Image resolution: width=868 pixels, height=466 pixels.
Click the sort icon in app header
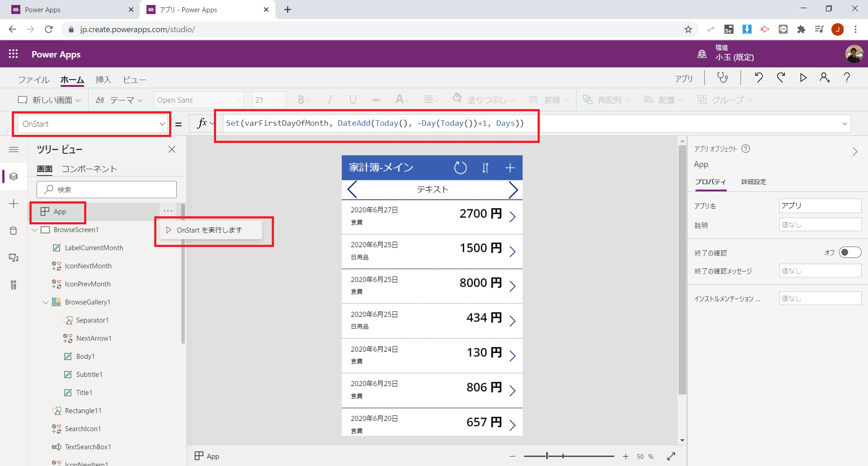tap(485, 168)
